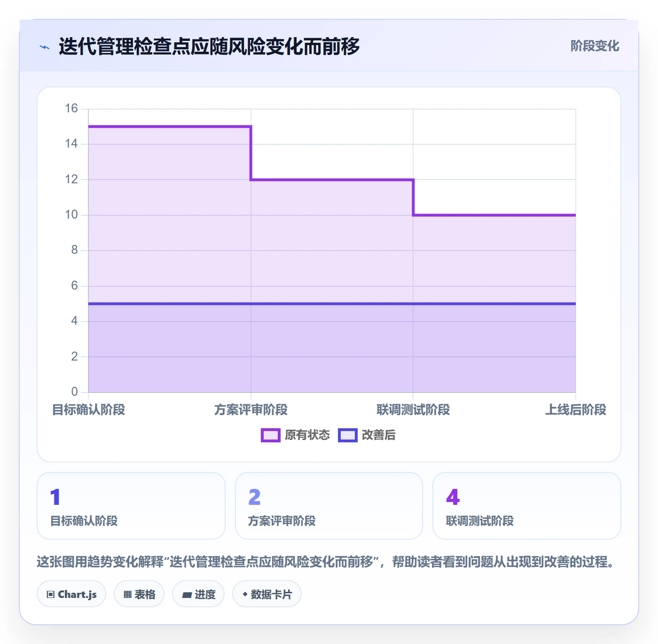The width and height of the screenshot is (658, 644).
Task: Click the 阶段变化 label in the header
Action: (595, 46)
